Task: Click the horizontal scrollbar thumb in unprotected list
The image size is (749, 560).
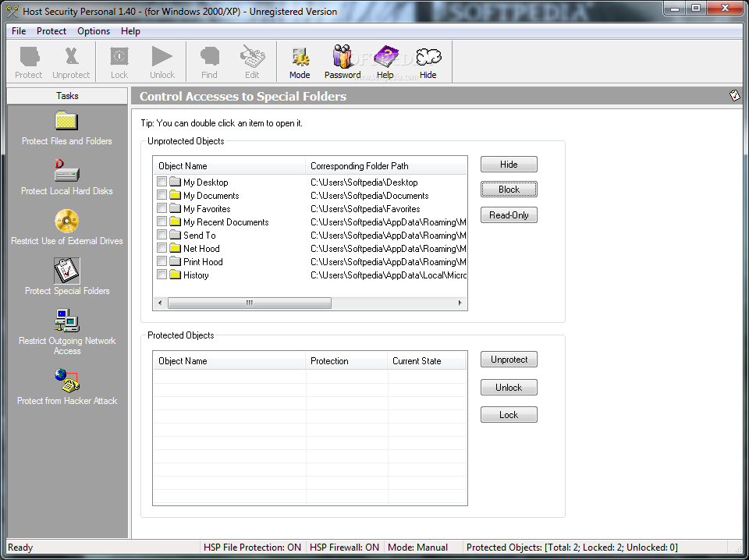Action: (x=250, y=303)
